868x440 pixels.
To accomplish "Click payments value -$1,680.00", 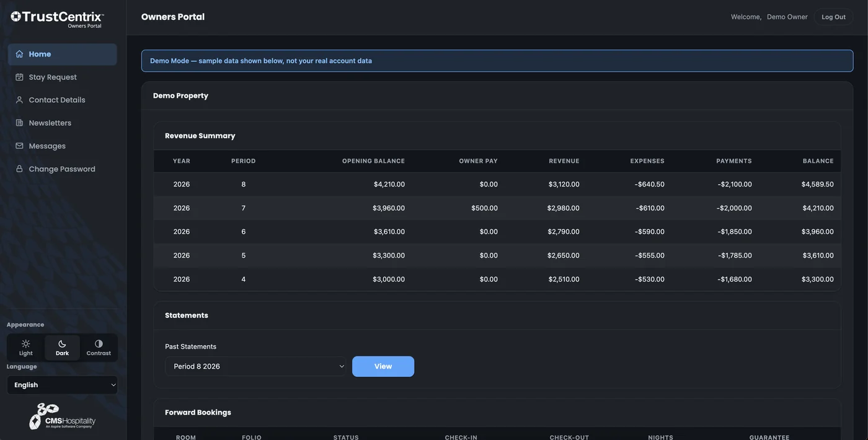I will (735, 279).
